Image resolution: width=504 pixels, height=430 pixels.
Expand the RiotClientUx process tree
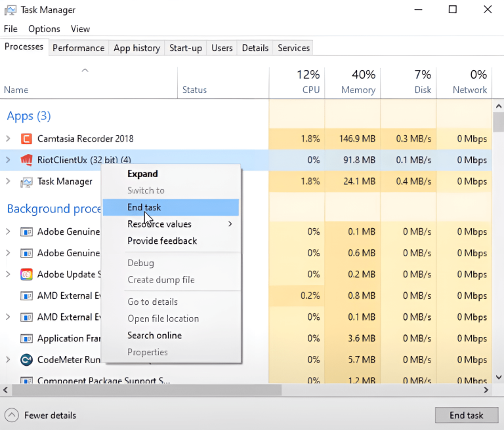(8, 160)
